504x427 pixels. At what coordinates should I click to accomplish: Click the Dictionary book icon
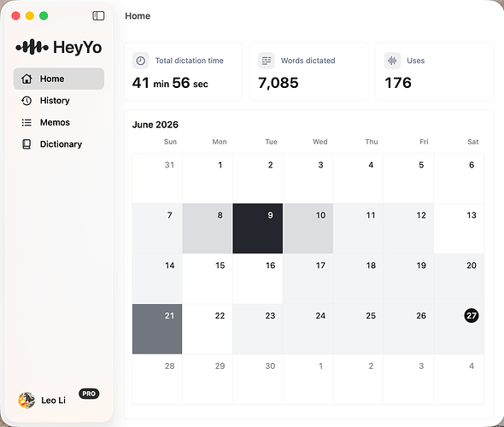coord(26,144)
